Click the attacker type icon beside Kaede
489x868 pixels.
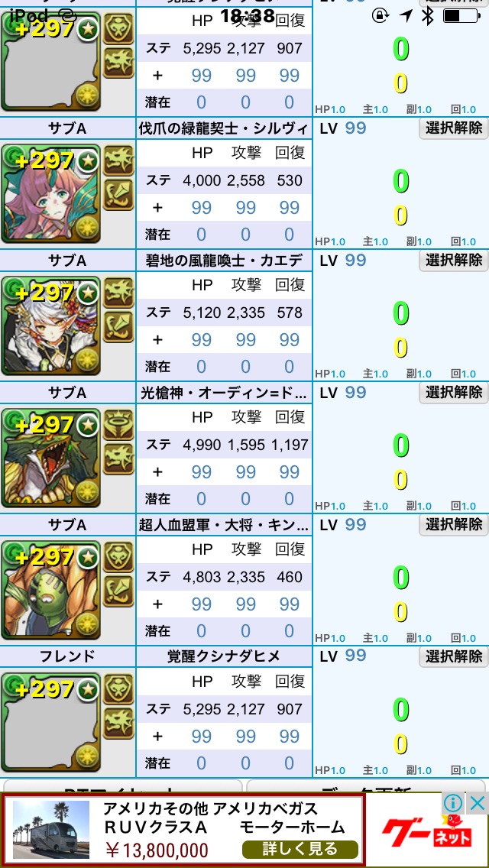[x=119, y=326]
